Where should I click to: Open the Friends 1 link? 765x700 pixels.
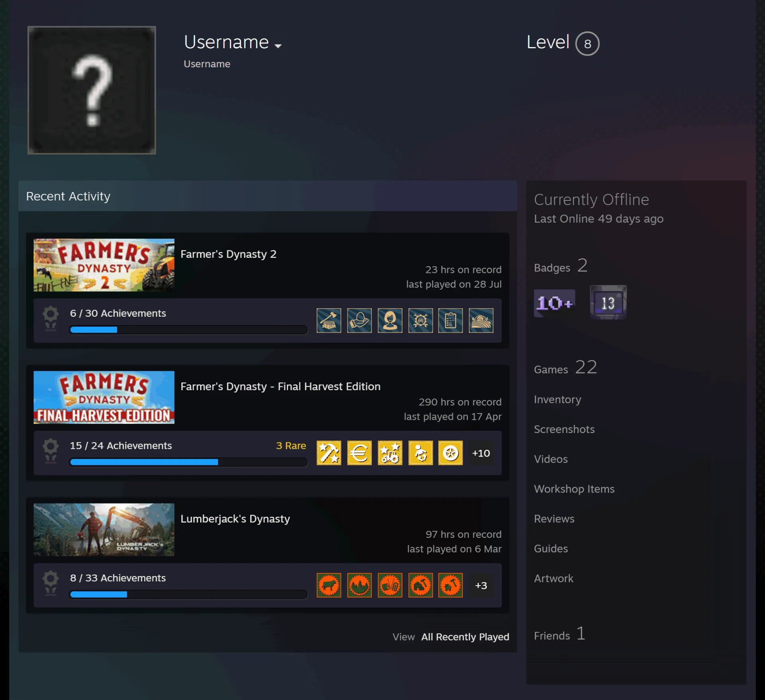pos(559,634)
